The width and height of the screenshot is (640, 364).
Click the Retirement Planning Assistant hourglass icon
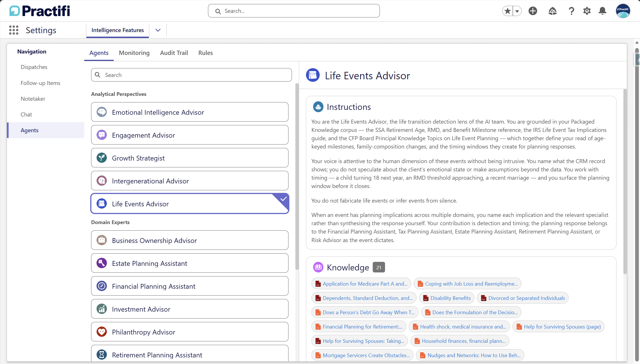102,355
